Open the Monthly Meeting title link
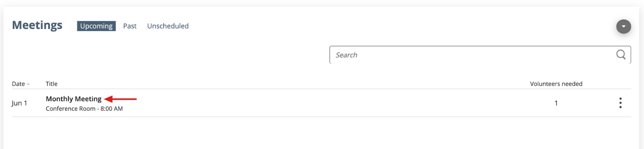Viewport: 644px width, 149px height. click(74, 99)
